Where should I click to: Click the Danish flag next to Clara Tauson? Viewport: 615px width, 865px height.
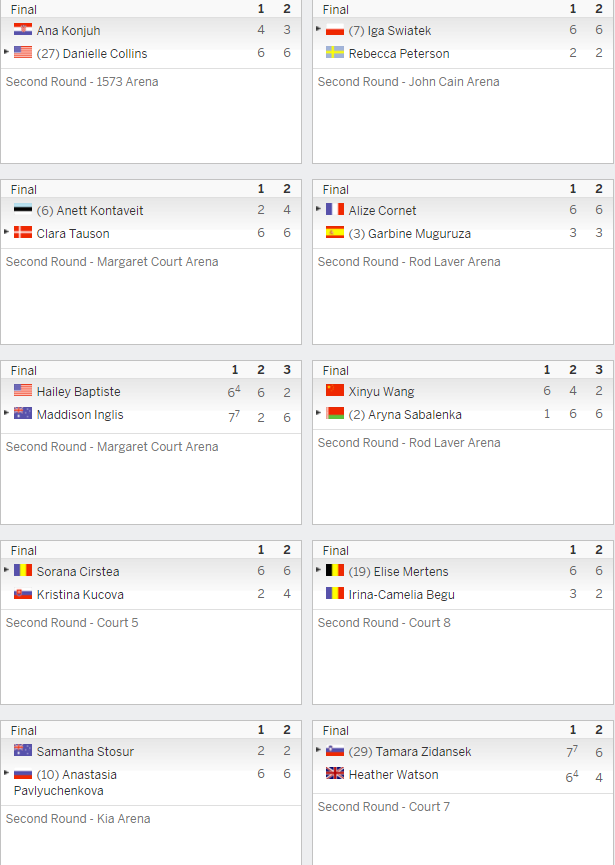(23, 232)
